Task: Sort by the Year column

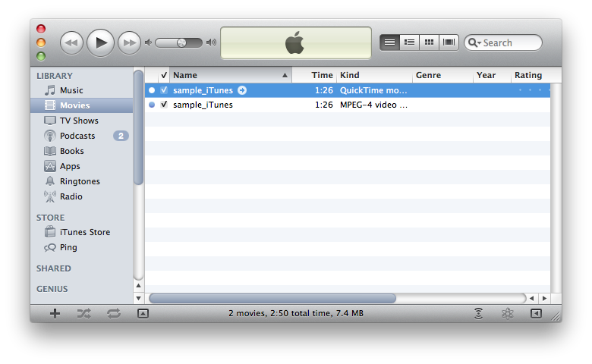Action: 492,75
